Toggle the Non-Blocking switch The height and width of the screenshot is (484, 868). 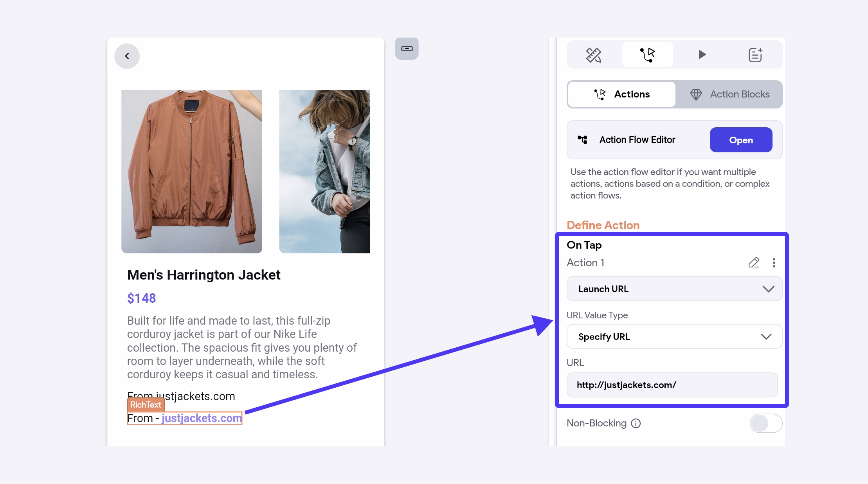(766, 423)
